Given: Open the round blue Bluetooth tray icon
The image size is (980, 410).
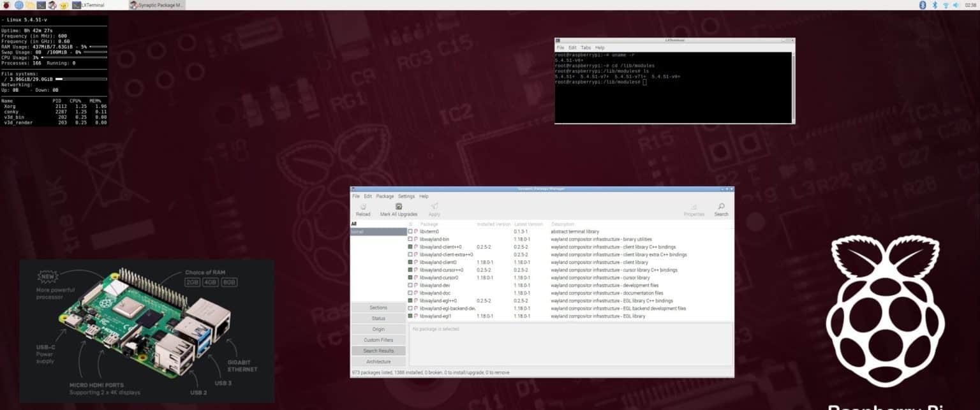Looking at the screenshot, I should click(922, 5).
